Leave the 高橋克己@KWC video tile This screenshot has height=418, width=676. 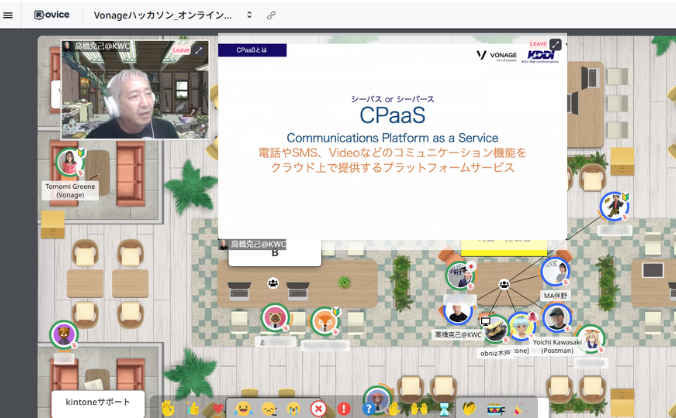point(181,50)
